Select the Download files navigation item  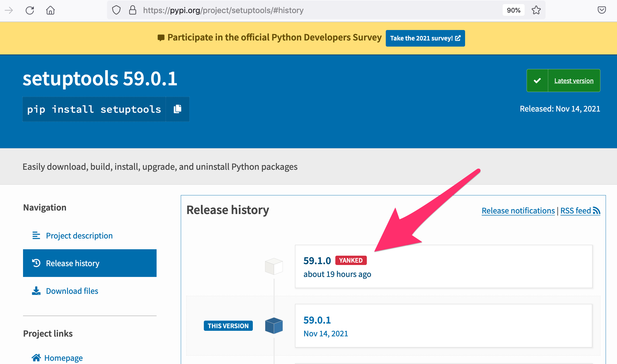coord(72,291)
